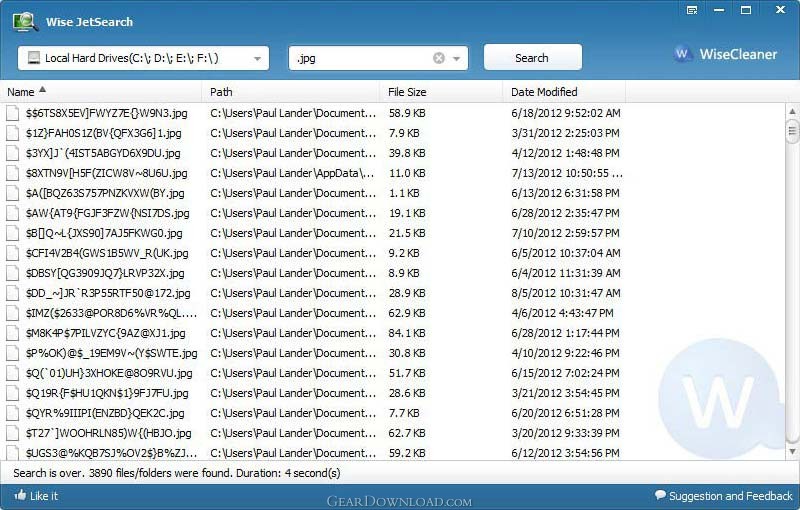This screenshot has width=800, height=510.
Task: Click the Suggestion and Feedback speech bubble icon
Action: tap(661, 496)
